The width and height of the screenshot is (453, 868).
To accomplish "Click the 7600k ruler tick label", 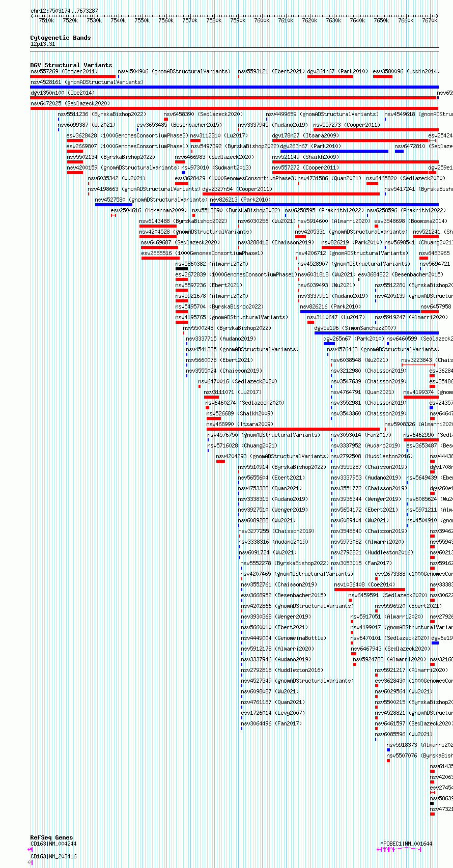I will (x=262, y=20).
